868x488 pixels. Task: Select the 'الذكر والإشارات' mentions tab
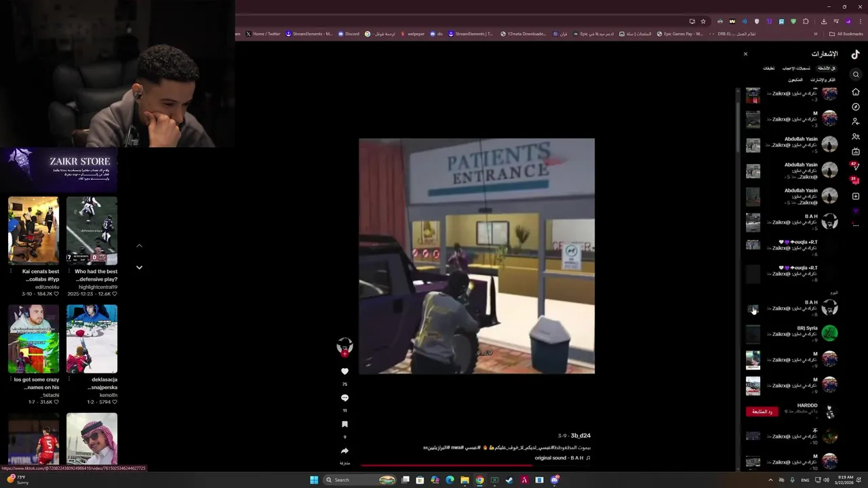(823, 80)
